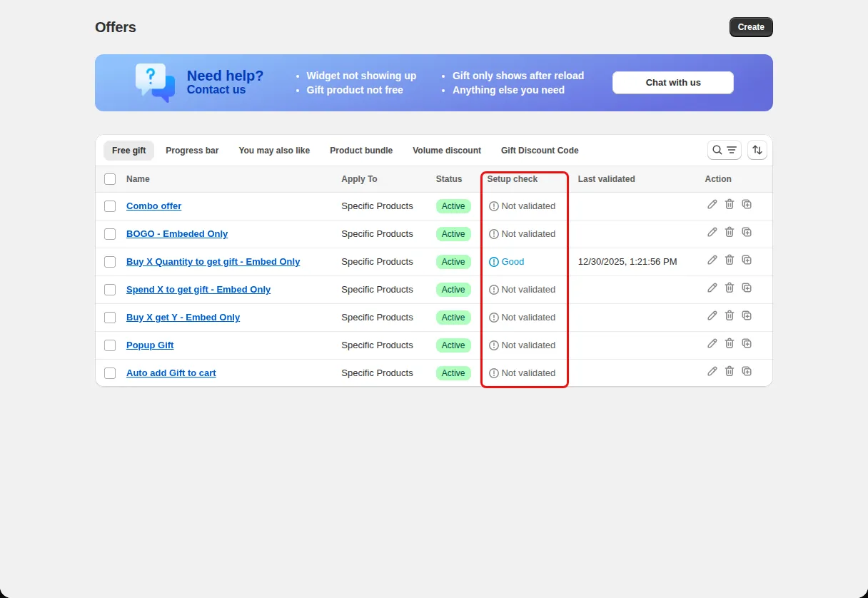This screenshot has height=598, width=868.
Task: Open the You may also like tab
Action: [x=274, y=151]
